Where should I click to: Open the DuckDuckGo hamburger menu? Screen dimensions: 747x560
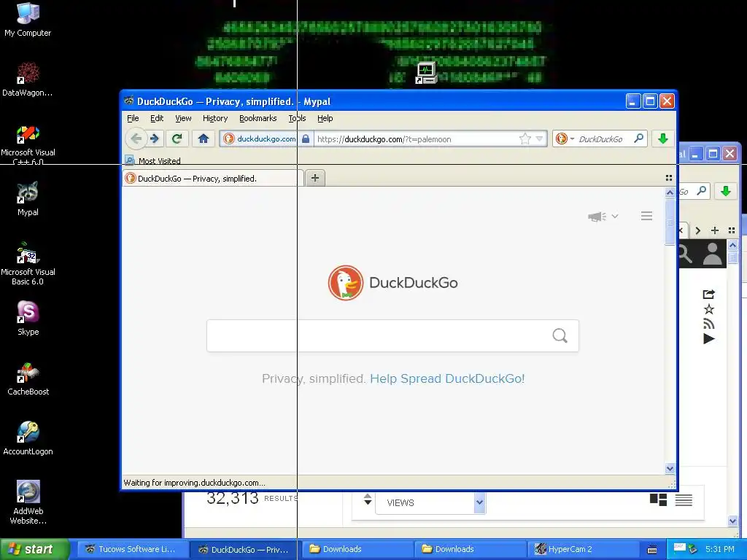[646, 216]
